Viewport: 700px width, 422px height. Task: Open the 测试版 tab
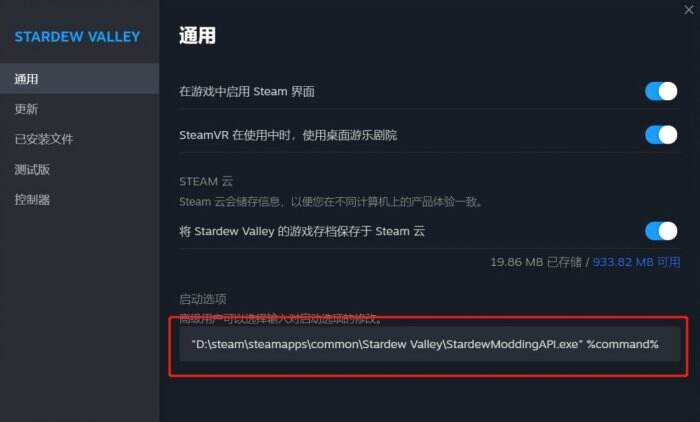click(x=79, y=169)
